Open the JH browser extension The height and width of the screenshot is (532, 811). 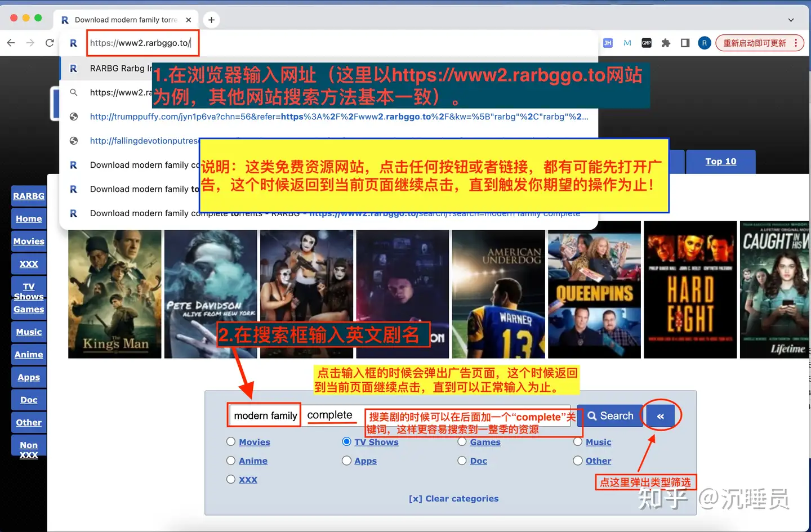608,43
